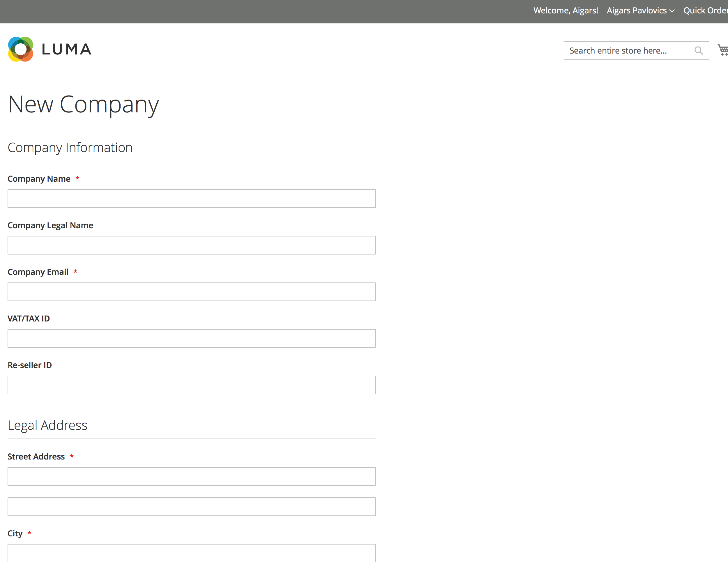Click the search magnifier icon
This screenshot has width=728, height=562.
tap(698, 51)
